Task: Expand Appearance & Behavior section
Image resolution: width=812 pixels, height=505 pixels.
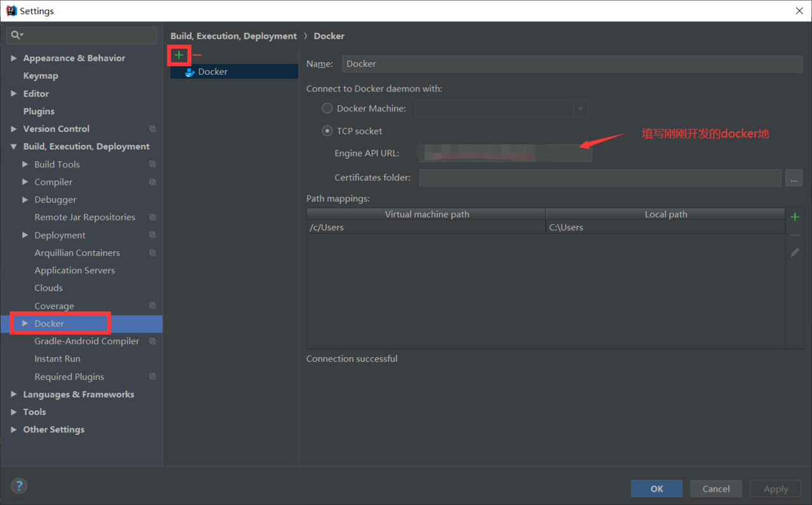Action: (x=14, y=58)
